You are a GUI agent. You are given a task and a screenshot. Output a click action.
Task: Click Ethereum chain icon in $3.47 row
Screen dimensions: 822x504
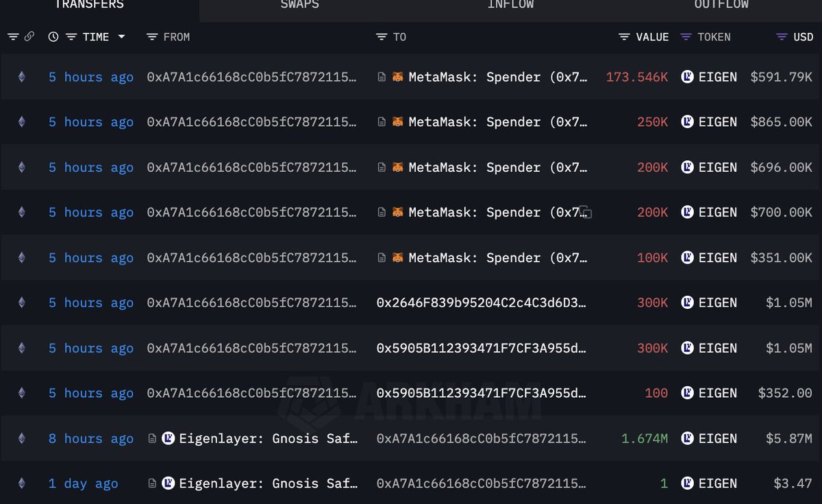pyautogui.click(x=21, y=483)
